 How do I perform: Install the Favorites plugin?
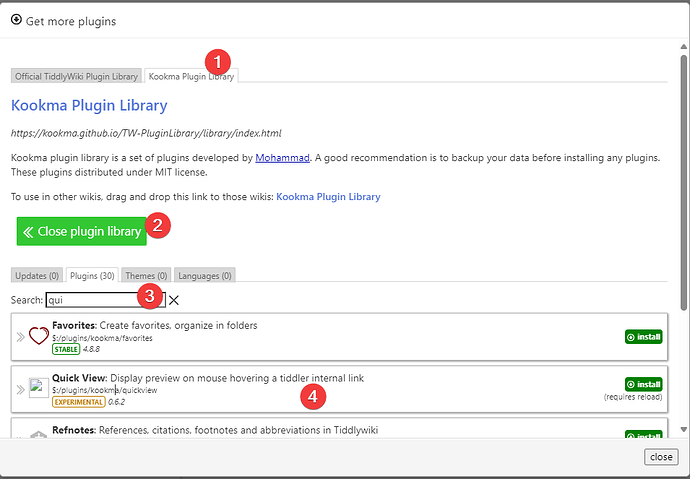[x=644, y=337]
